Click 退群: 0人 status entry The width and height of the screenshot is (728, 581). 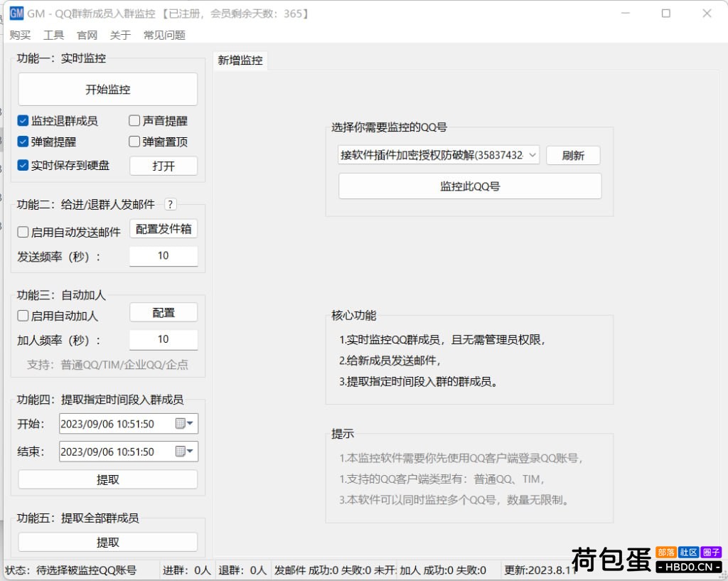pyautogui.click(x=242, y=570)
